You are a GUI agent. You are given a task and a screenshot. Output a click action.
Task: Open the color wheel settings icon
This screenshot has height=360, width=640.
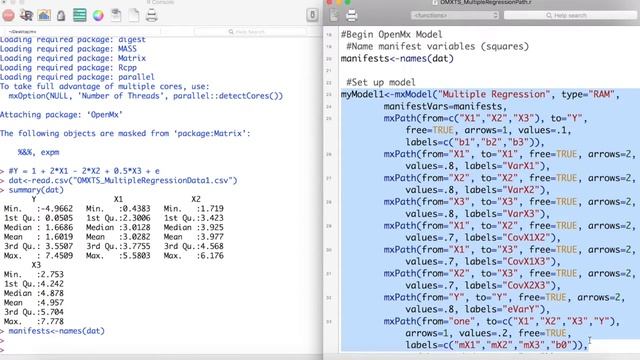click(x=98, y=16)
